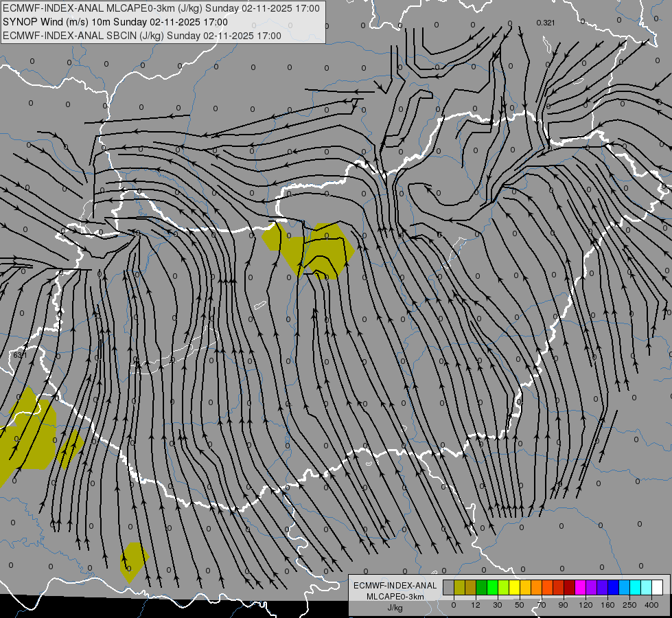672x618 pixels.
Task: Click the J/kg unit label in legend
Action: tap(395, 608)
